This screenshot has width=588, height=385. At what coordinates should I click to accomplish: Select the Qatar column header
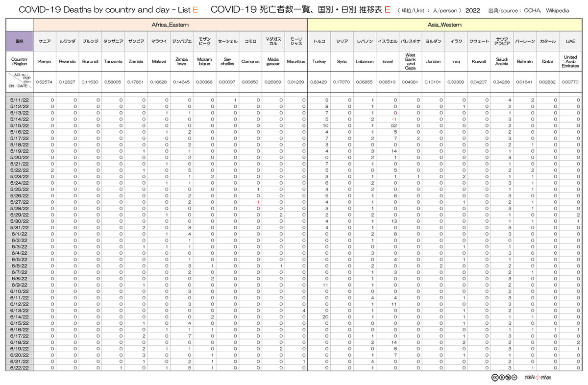(x=548, y=62)
